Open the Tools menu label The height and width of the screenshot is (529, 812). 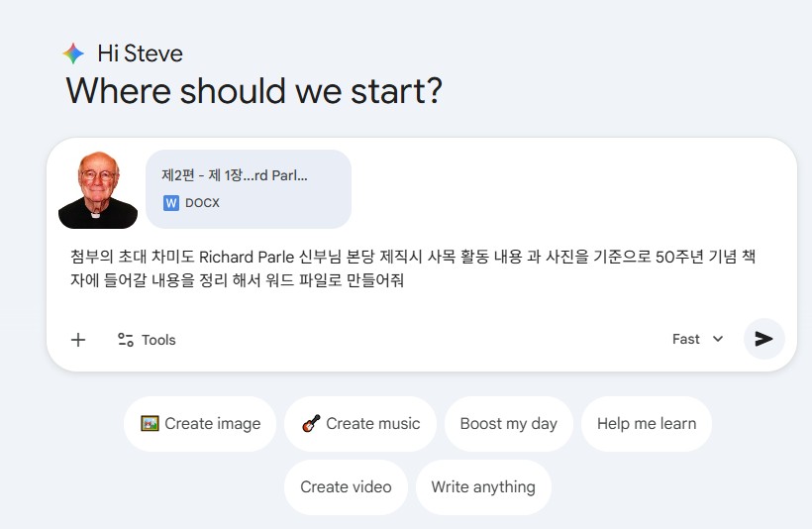pos(158,340)
